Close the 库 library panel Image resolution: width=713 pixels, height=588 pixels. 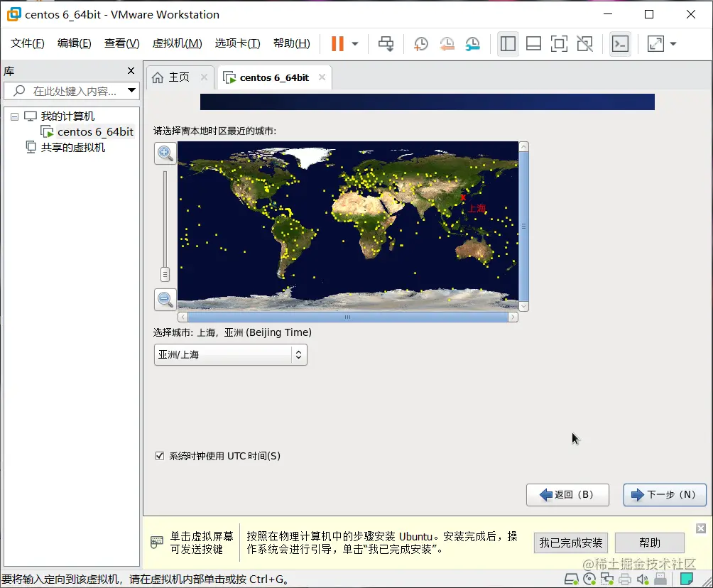click(x=131, y=70)
